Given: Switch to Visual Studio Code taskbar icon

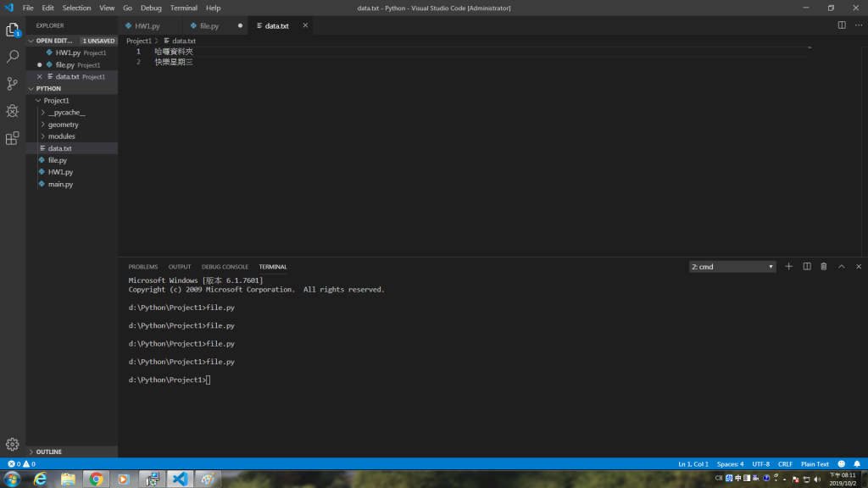Looking at the screenshot, I should point(180,480).
